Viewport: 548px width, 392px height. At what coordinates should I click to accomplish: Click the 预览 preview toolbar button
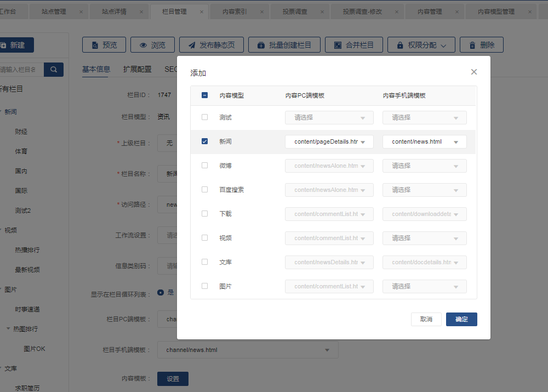coord(104,45)
